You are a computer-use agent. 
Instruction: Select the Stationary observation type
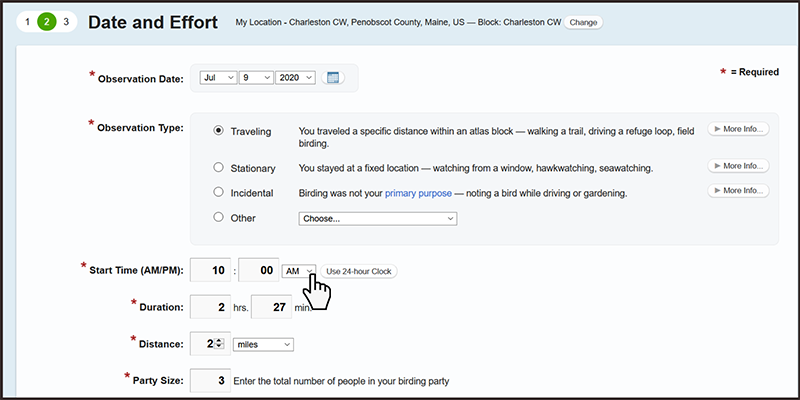tap(219, 167)
